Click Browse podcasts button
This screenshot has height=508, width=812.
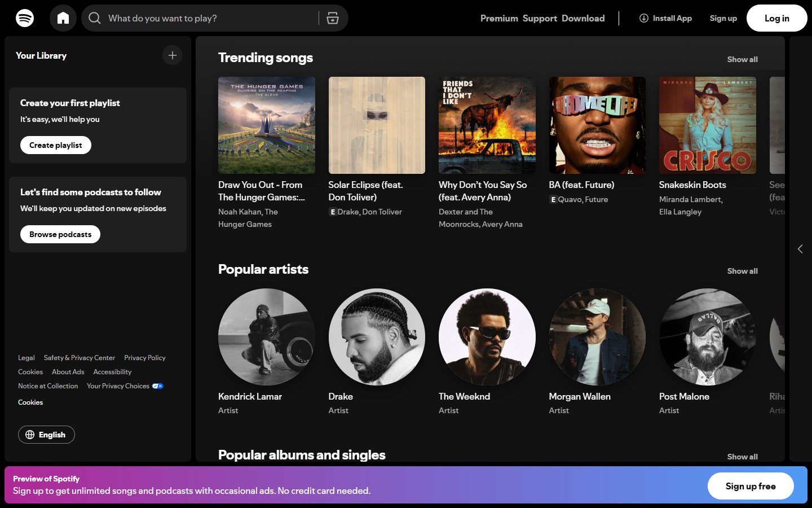(60, 234)
